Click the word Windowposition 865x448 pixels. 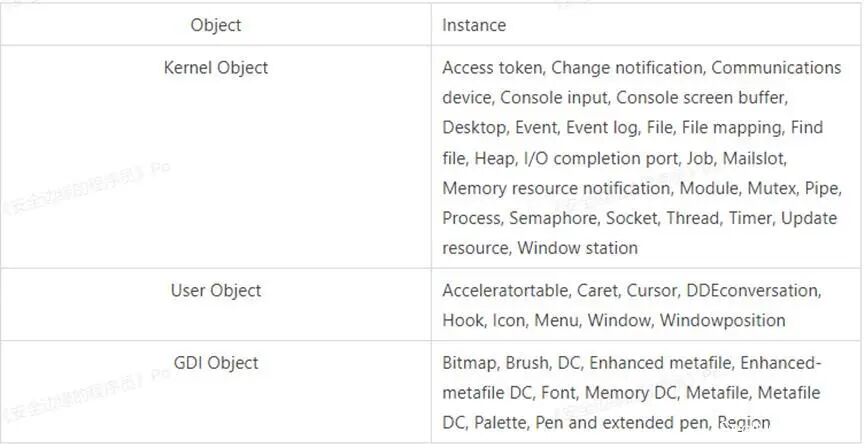(723, 321)
